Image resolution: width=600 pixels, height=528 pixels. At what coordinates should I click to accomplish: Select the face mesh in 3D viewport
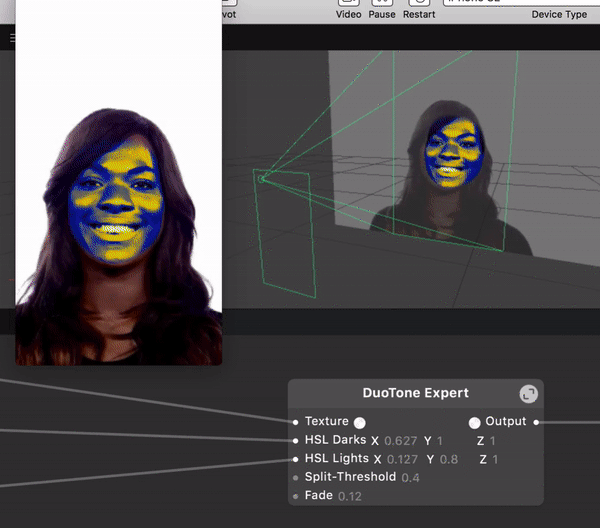[455, 153]
